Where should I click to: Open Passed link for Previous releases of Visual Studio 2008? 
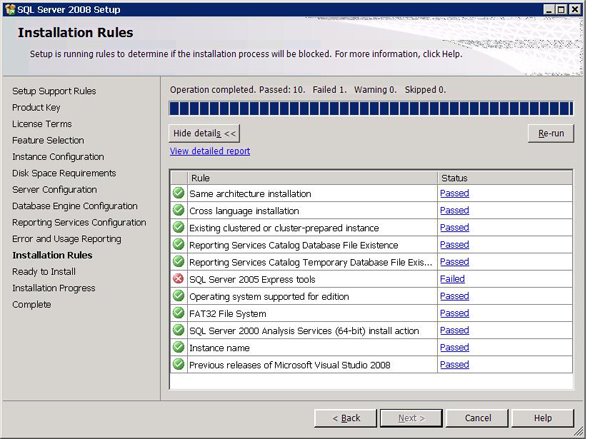tap(454, 365)
